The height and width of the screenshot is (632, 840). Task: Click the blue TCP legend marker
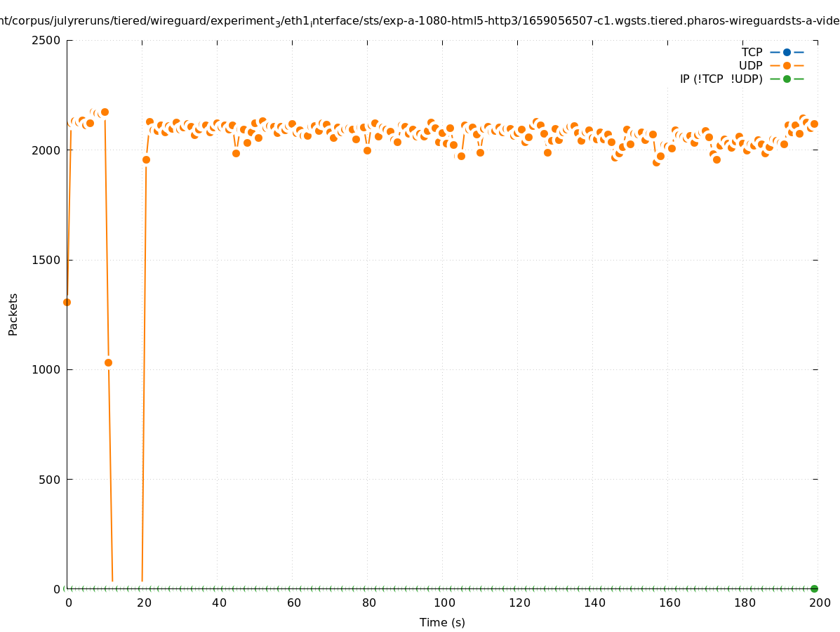tap(787, 52)
